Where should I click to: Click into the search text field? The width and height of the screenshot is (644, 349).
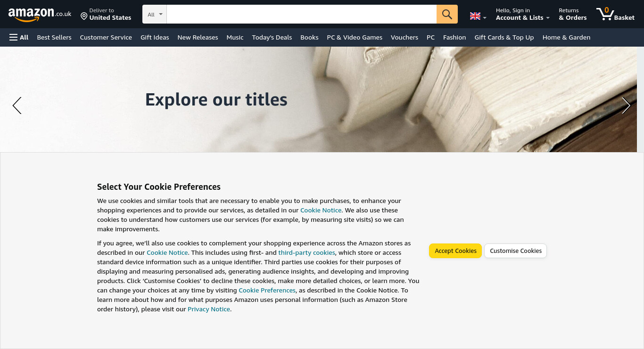pos(302,14)
